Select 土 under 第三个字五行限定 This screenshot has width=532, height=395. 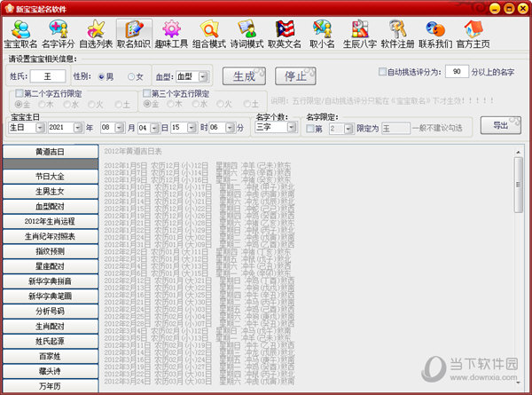pyautogui.click(x=246, y=104)
